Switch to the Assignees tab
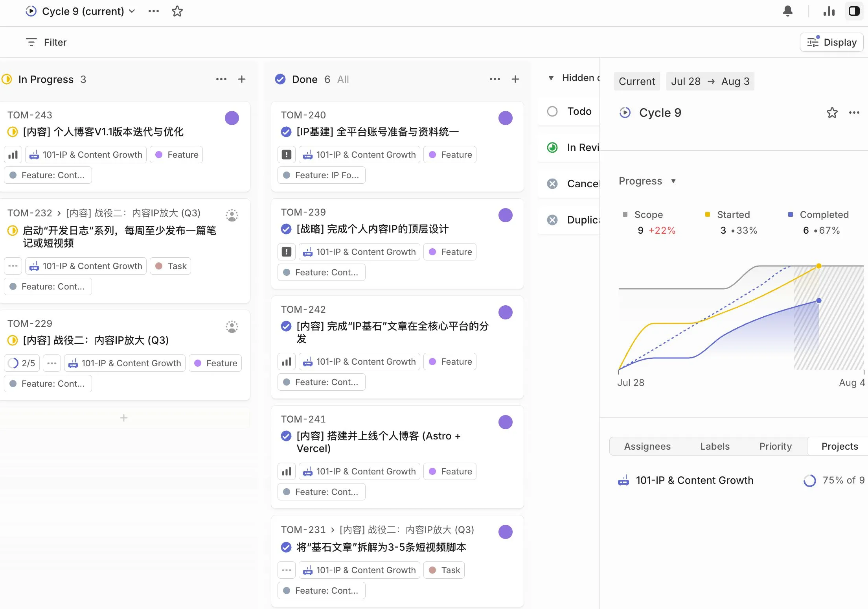The image size is (868, 609). tap(647, 446)
